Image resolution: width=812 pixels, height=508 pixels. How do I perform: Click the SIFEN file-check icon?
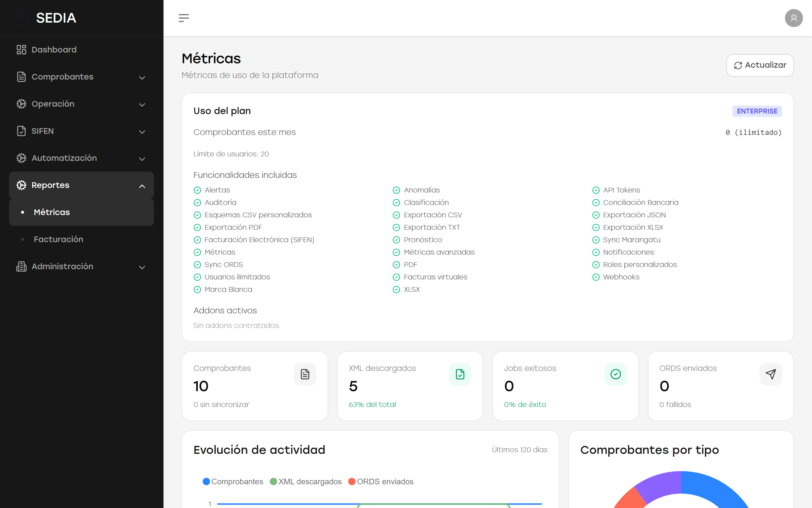(x=21, y=131)
